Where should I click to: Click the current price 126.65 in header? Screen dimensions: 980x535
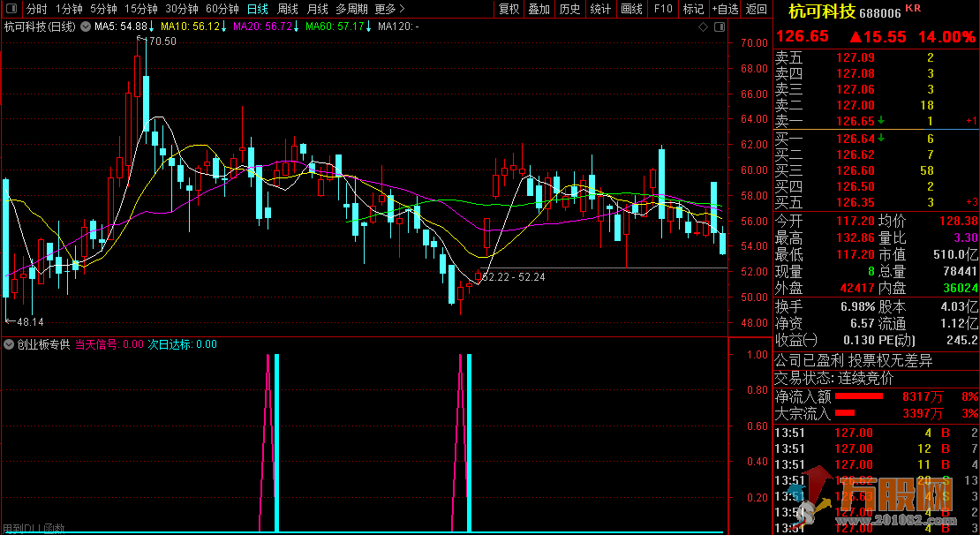click(802, 36)
